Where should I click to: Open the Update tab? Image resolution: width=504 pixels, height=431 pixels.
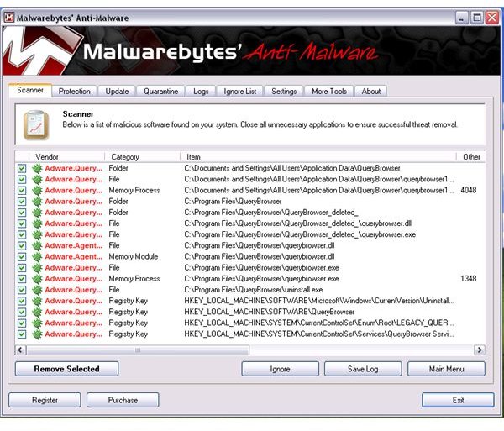117,92
